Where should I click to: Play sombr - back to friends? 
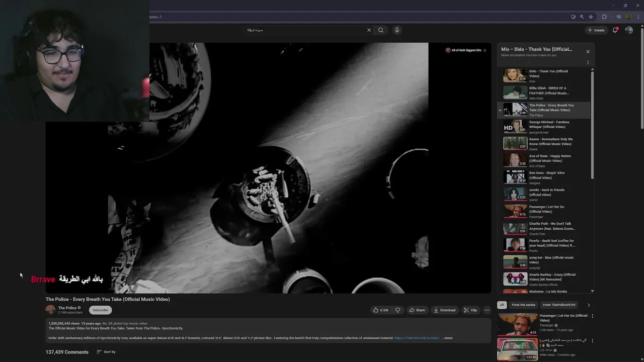[x=544, y=195]
